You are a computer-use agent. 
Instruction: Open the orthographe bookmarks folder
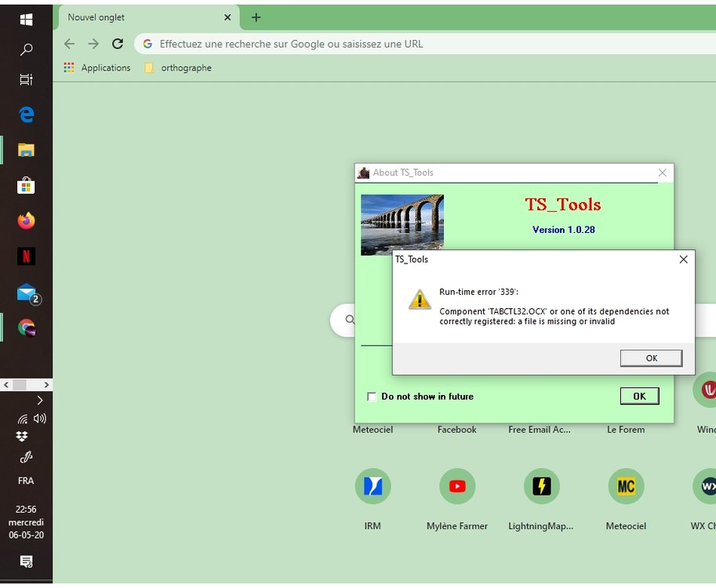(x=178, y=68)
